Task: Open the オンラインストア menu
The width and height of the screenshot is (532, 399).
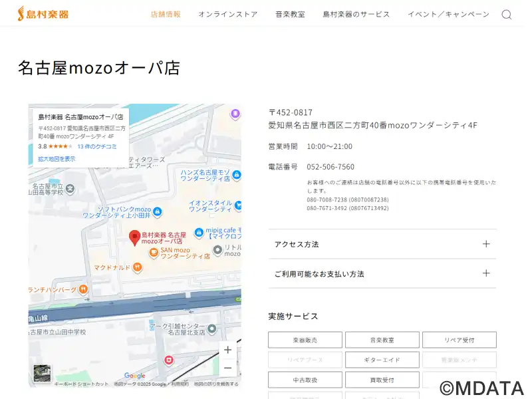Action: point(228,14)
